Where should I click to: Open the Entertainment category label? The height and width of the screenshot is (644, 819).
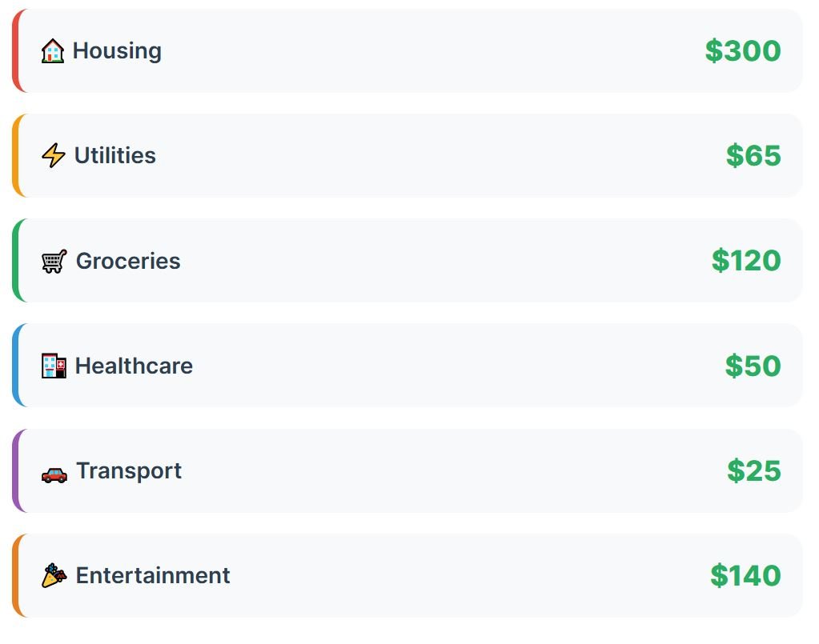pyautogui.click(x=153, y=575)
